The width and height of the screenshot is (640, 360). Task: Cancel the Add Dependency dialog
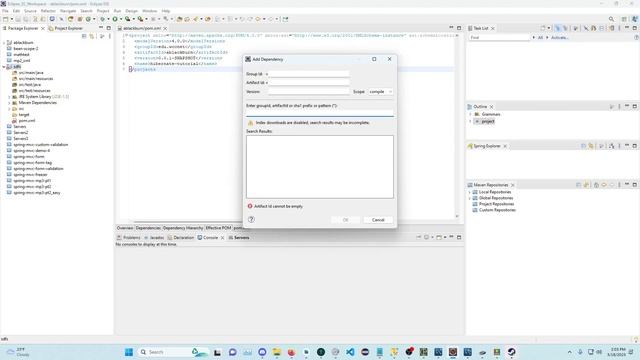pyautogui.click(x=378, y=220)
